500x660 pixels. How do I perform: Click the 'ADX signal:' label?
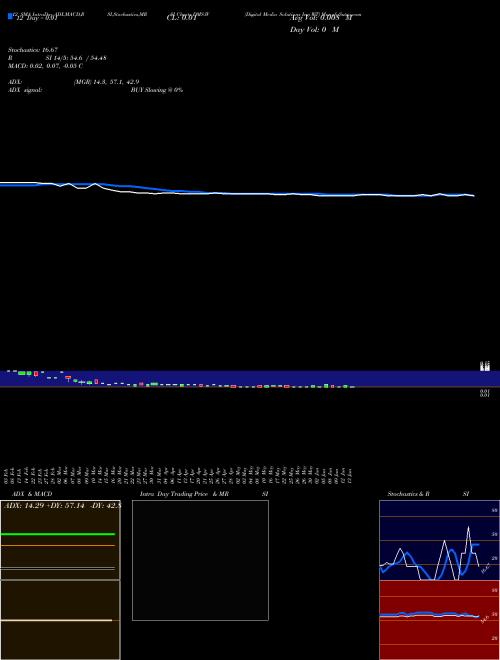click(24, 90)
